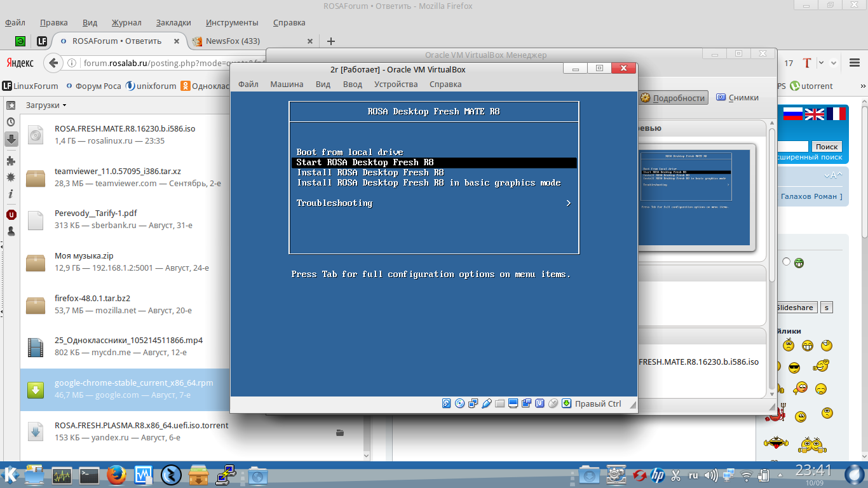Click the CPU virtualization icon in VM status bar
The width and height of the screenshot is (868, 488).
(x=540, y=403)
